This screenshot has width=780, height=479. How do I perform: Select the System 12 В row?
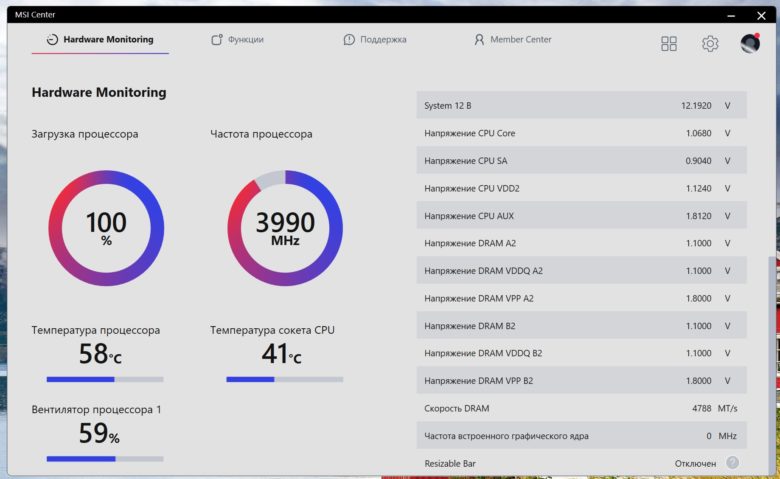click(x=582, y=105)
